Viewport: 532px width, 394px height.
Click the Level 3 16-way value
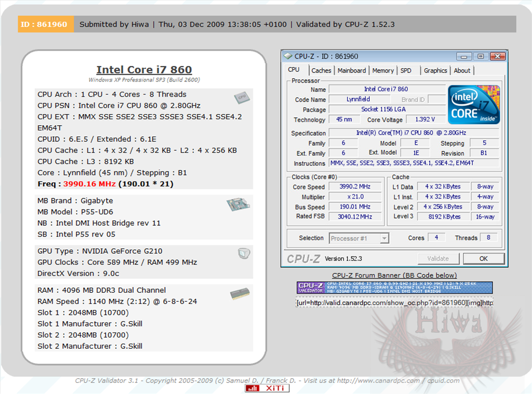click(x=485, y=217)
